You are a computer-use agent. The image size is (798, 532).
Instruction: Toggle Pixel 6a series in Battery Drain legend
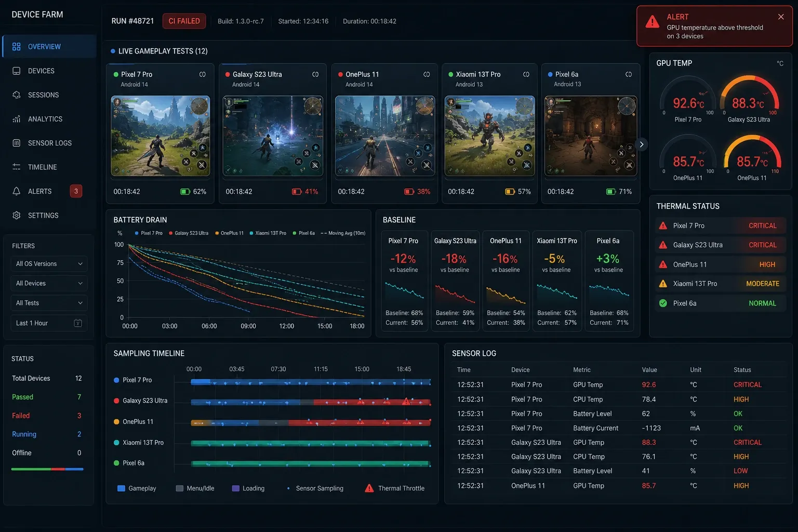pyautogui.click(x=304, y=233)
